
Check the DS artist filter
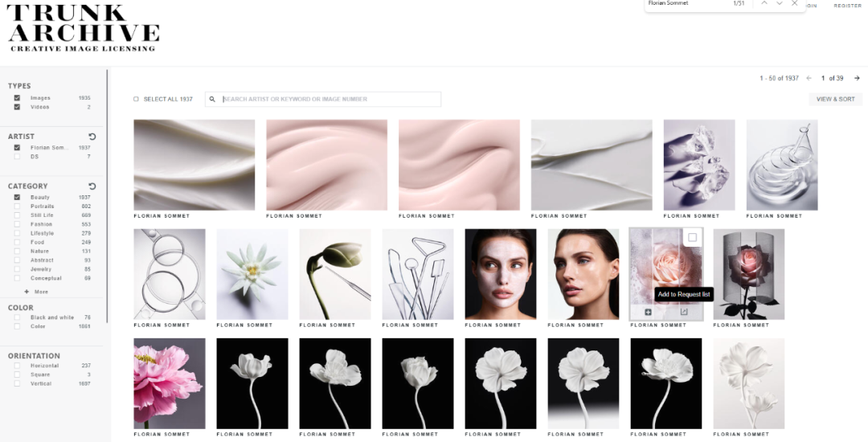17,157
